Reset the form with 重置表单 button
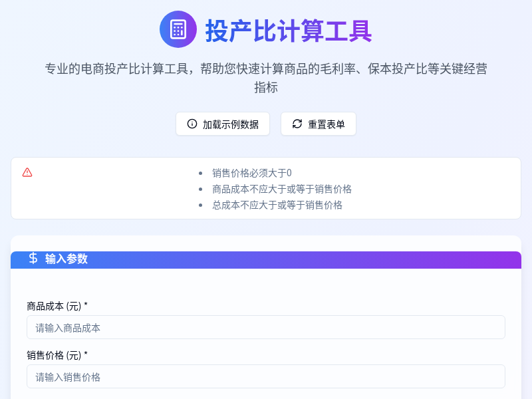532x399 pixels. [319, 124]
